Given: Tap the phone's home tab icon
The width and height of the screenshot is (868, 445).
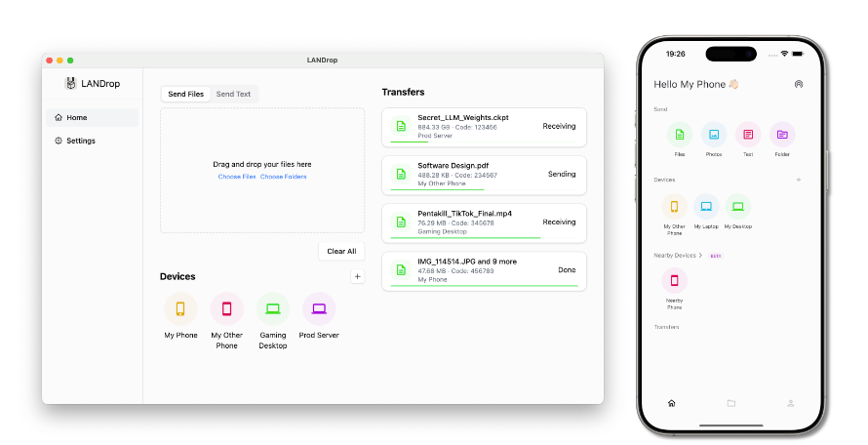Looking at the screenshot, I should point(672,403).
